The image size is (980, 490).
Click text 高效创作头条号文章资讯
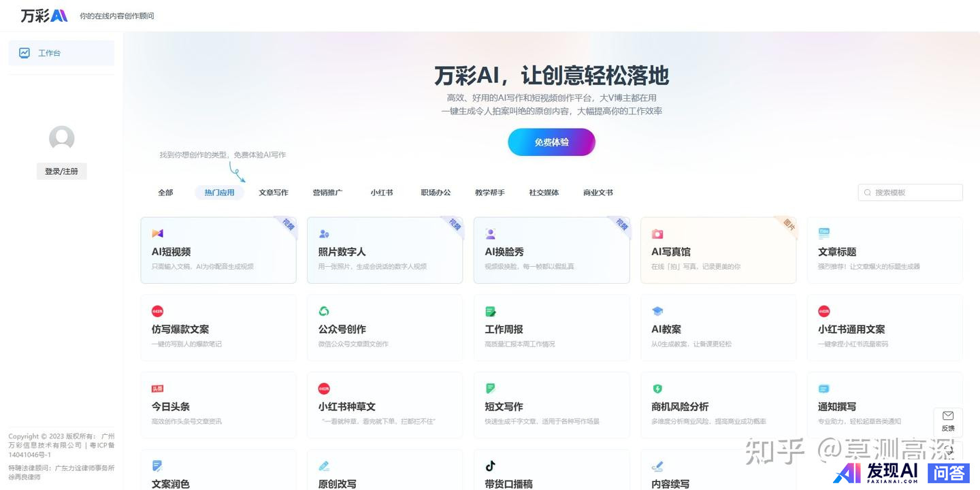click(x=186, y=422)
